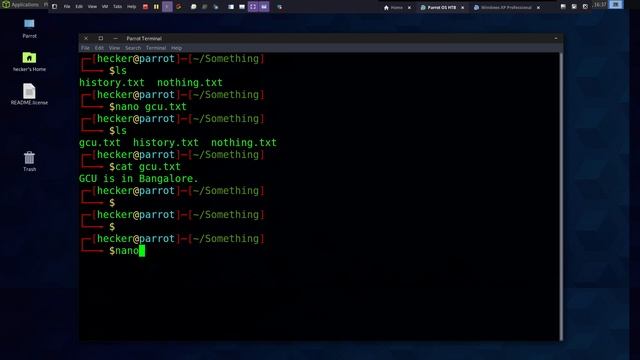Click the terminal window's vertical scrollbar
This screenshot has height=360, width=640.
[x=561, y=196]
